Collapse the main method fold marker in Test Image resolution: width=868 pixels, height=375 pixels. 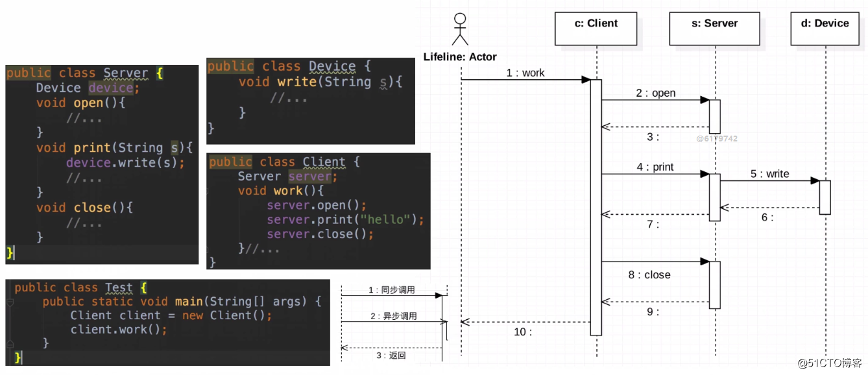[x=10, y=302]
